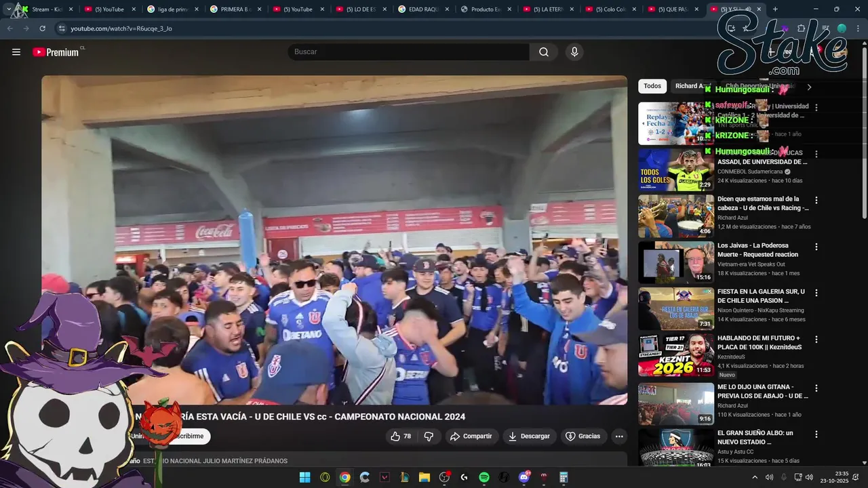This screenshot has height=488, width=868.
Task: Open Spotify from the taskbar
Action: 484,477
